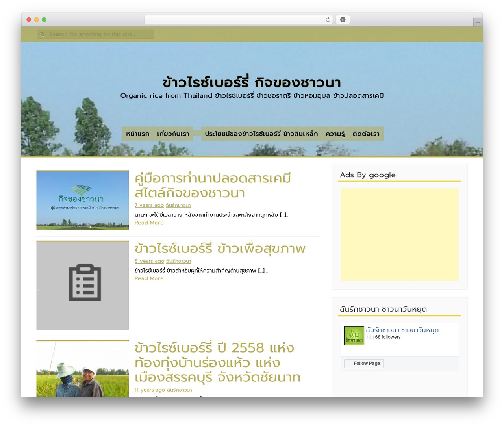The width and height of the screenshot is (504, 427).
Task: Focus the site search field
Action: (x=96, y=35)
